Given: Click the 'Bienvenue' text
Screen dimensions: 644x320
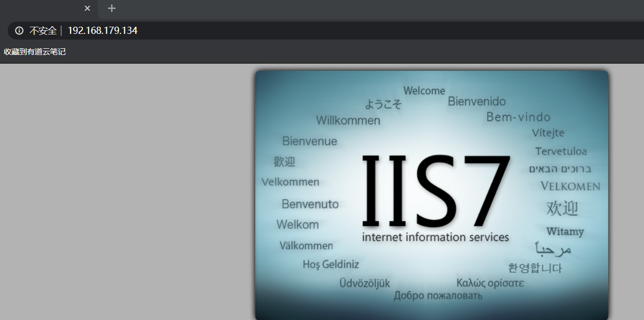Looking at the screenshot, I should pos(309,141).
